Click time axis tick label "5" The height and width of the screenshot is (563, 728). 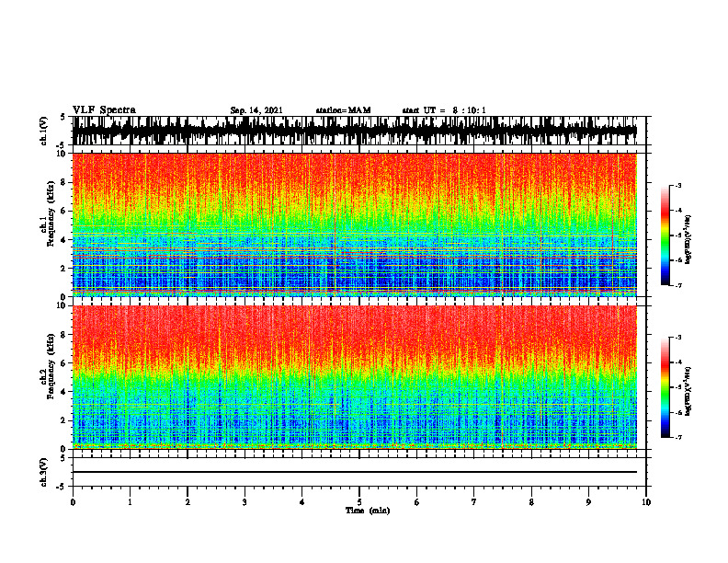pyautogui.click(x=359, y=502)
